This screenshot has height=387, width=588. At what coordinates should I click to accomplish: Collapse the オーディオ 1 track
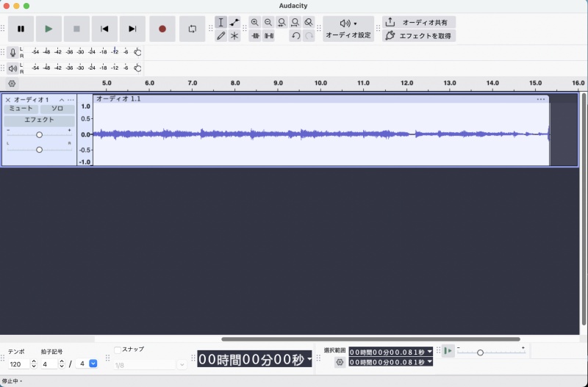[62, 100]
